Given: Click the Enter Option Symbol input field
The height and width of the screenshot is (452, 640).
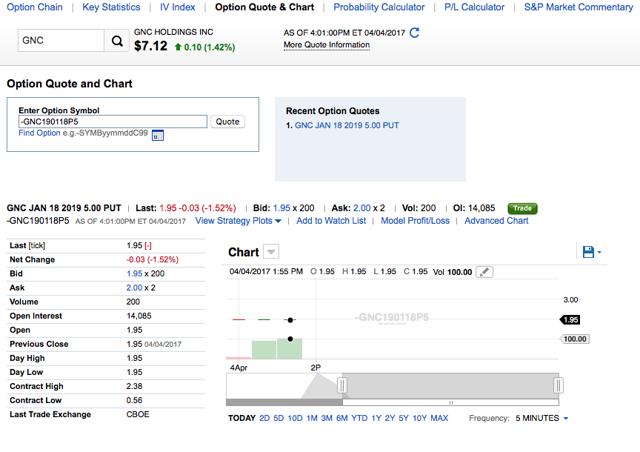Looking at the screenshot, I should pos(113,122).
